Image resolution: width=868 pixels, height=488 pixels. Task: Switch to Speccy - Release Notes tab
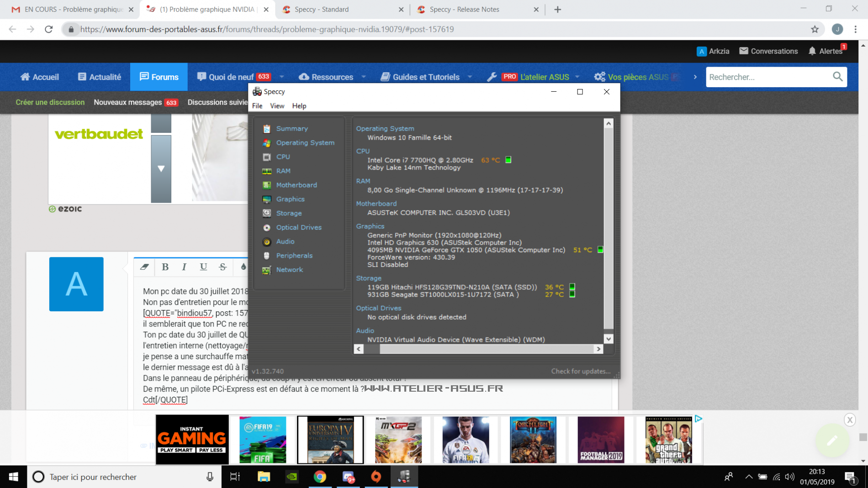pyautogui.click(x=464, y=9)
